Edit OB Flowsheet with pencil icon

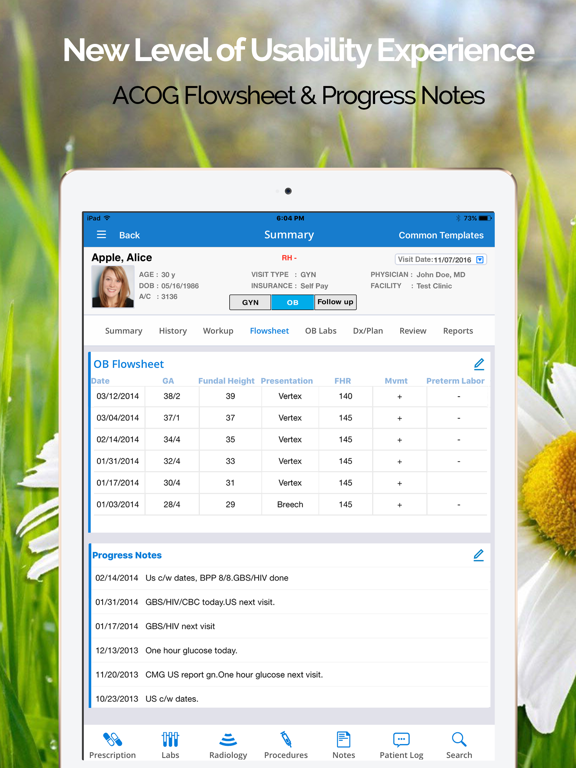tap(479, 364)
